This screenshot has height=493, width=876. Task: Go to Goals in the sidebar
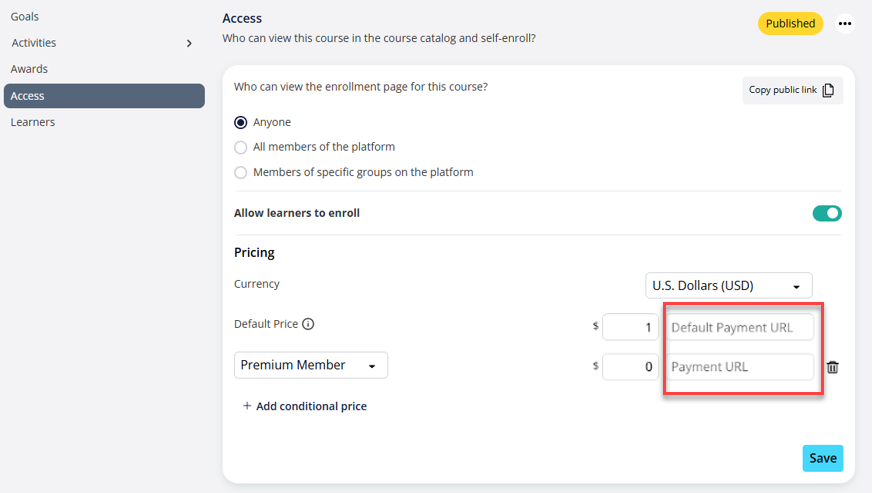click(25, 17)
